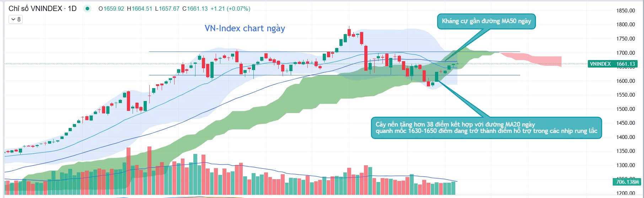Select the callout about the 38-point candle
The width and height of the screenshot is (644, 198).
coord(486,128)
